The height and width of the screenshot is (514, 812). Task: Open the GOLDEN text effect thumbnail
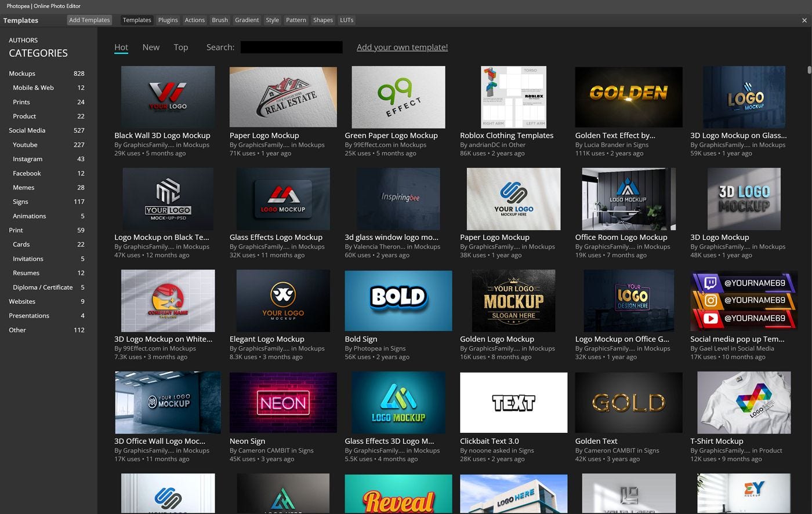(629, 97)
